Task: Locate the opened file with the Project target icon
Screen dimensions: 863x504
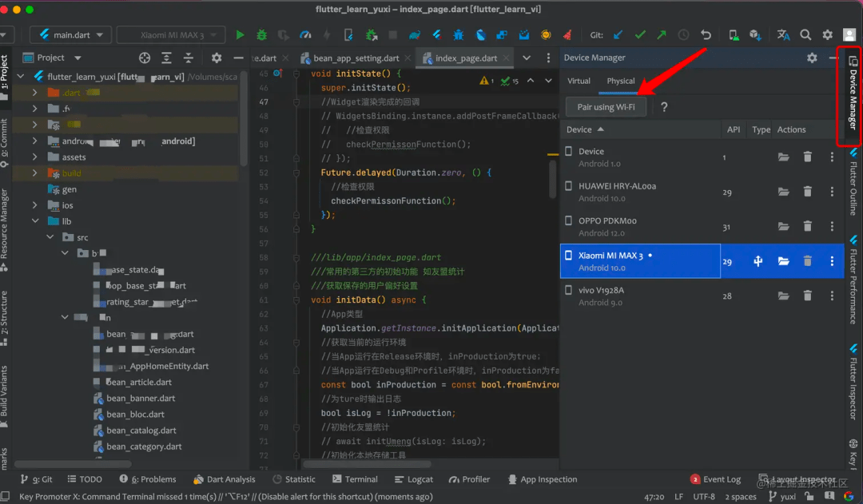Action: coord(144,58)
